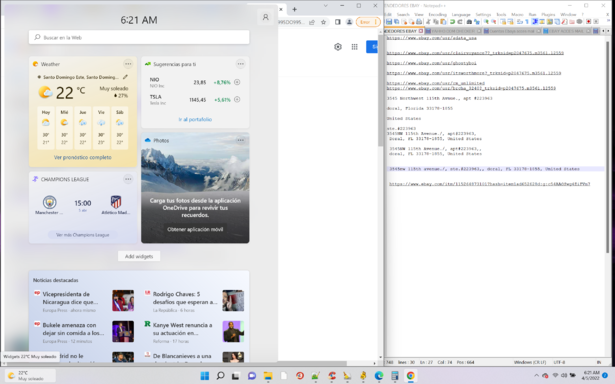Click the Error update button in Chrome

tap(368, 22)
